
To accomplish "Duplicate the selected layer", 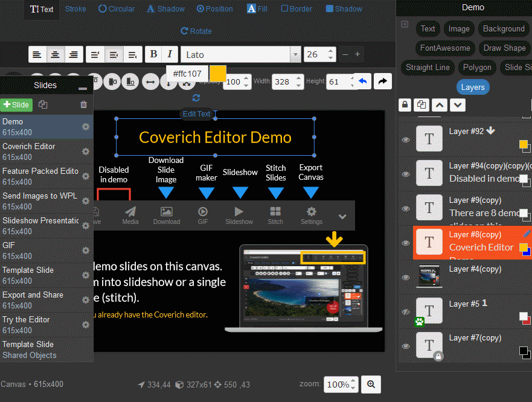I will click(x=421, y=105).
